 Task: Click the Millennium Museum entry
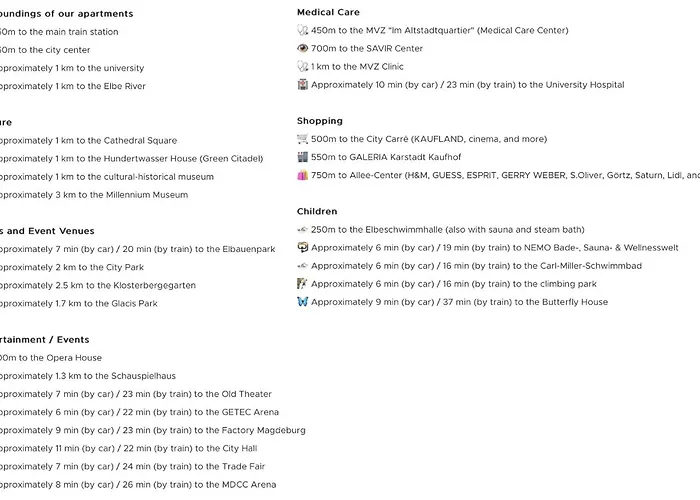[x=95, y=195]
